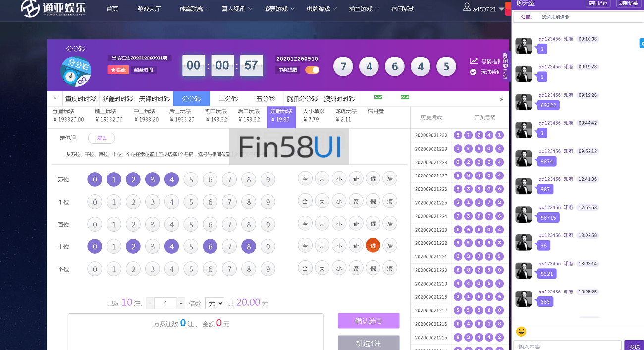This screenshot has height=350, width=644.
Task: Click the chat message input field
Action: 567,346
